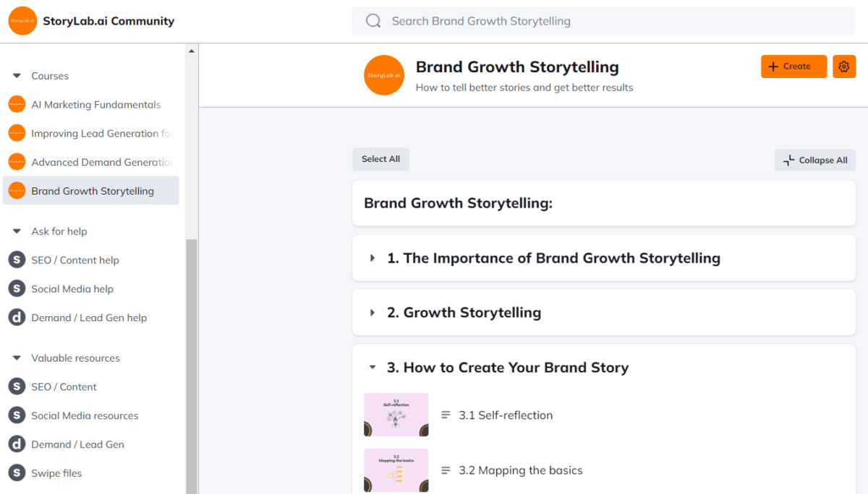Expand the Growth Storytelling section
Viewport: 868px width, 494px height.
point(372,312)
